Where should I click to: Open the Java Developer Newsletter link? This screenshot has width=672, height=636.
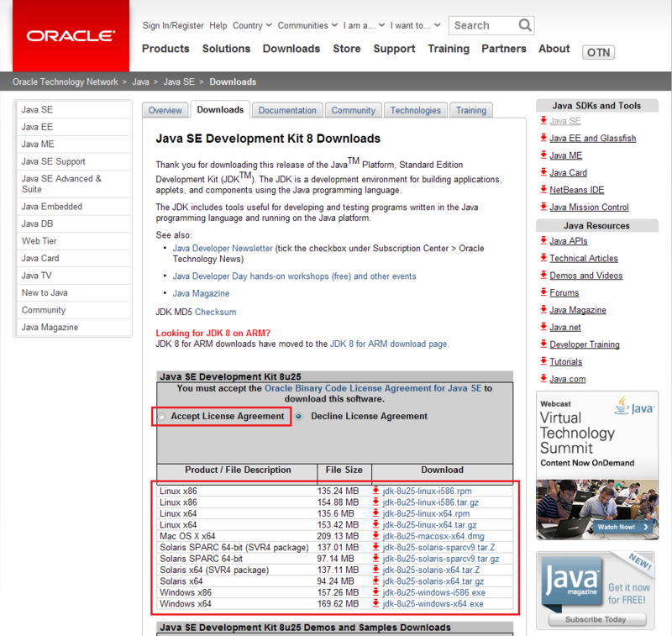223,248
